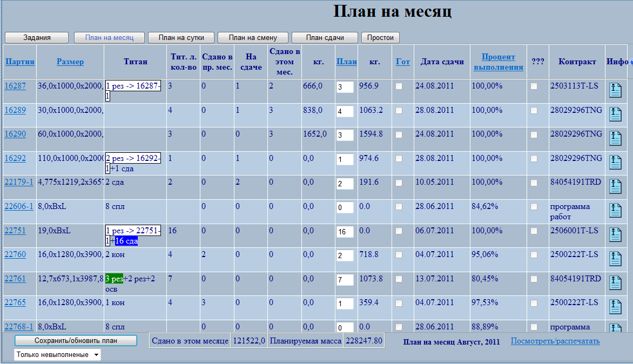Image resolution: width=633 pixels, height=364 pixels.
Task: Click the План input field for 22761
Action: click(x=345, y=280)
